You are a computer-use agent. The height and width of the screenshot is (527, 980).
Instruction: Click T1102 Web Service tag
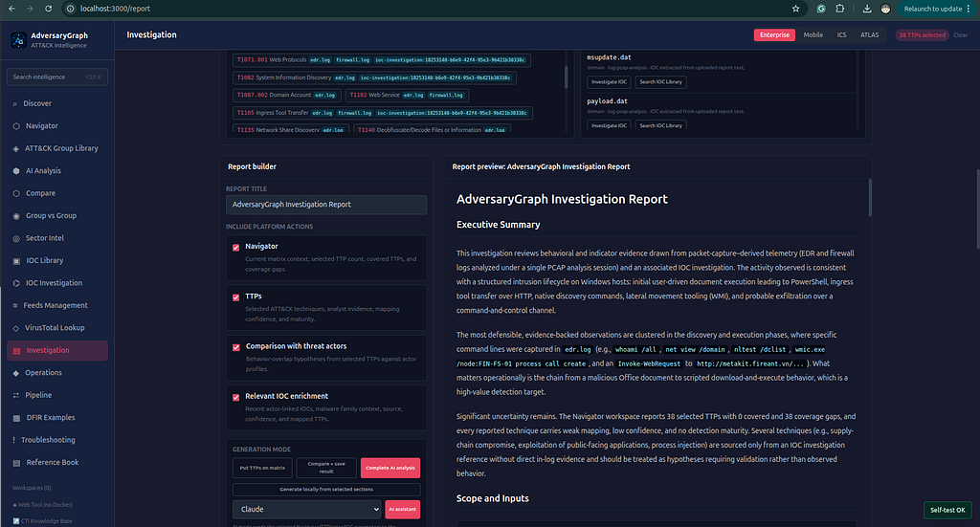(x=407, y=96)
